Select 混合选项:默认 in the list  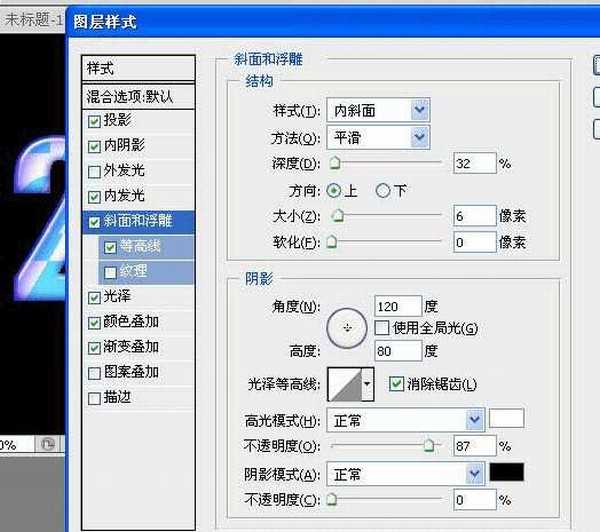(x=139, y=96)
